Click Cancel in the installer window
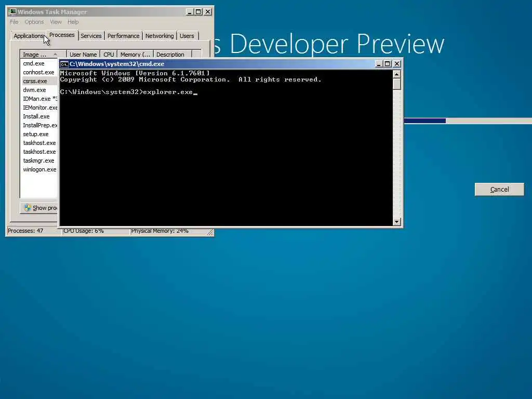This screenshot has height=399, width=532. click(499, 189)
